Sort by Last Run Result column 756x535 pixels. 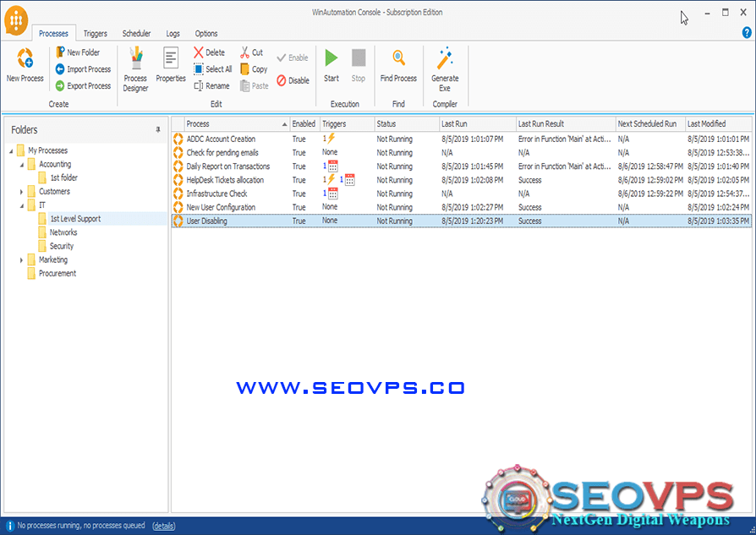[x=566, y=124]
